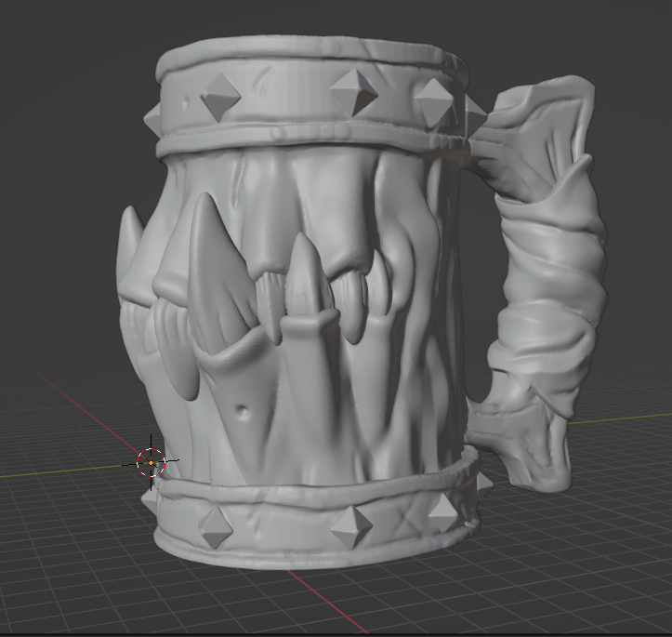
Task: Click the green axis line left of mug
Action: point(64,471)
